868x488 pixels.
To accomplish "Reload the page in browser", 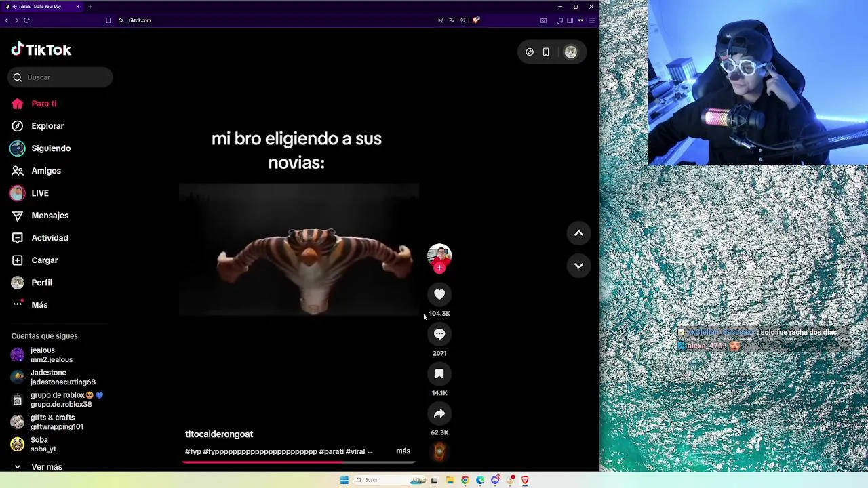I will coord(26,20).
